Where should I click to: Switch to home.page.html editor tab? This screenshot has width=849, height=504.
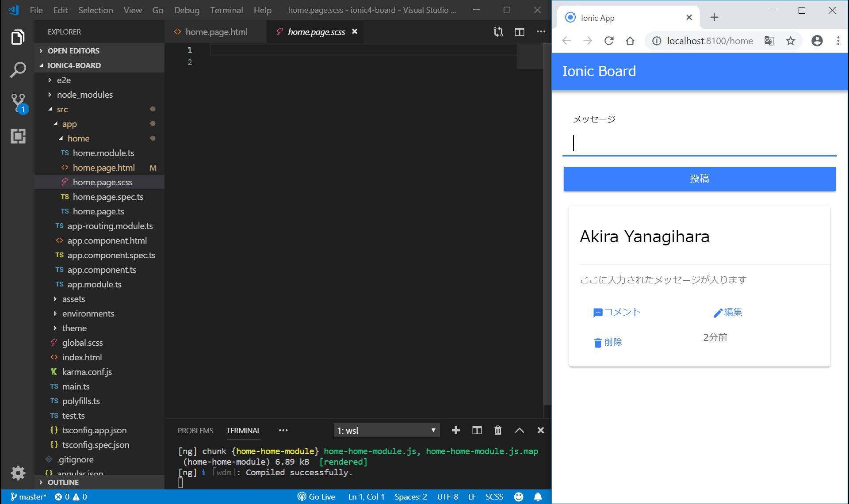(216, 32)
